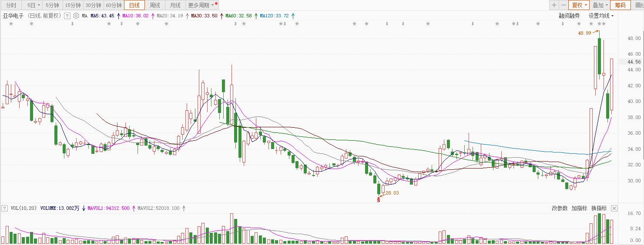Click the MA120 blue trend arrow

(x=293, y=16)
